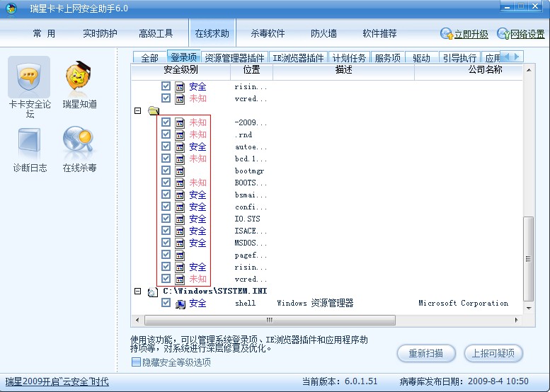The image size is (550, 392).
Task: Click the file icon of -2009... row
Action: click(180, 123)
